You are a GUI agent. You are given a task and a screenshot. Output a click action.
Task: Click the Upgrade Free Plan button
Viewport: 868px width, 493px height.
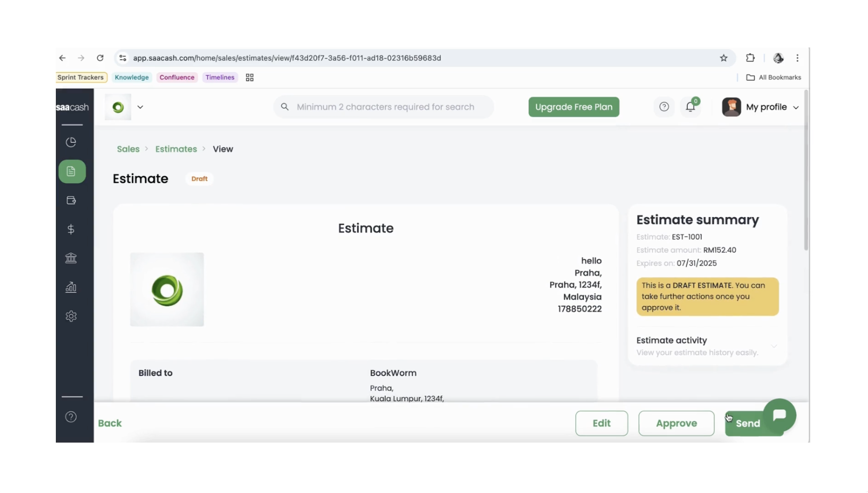574,107
